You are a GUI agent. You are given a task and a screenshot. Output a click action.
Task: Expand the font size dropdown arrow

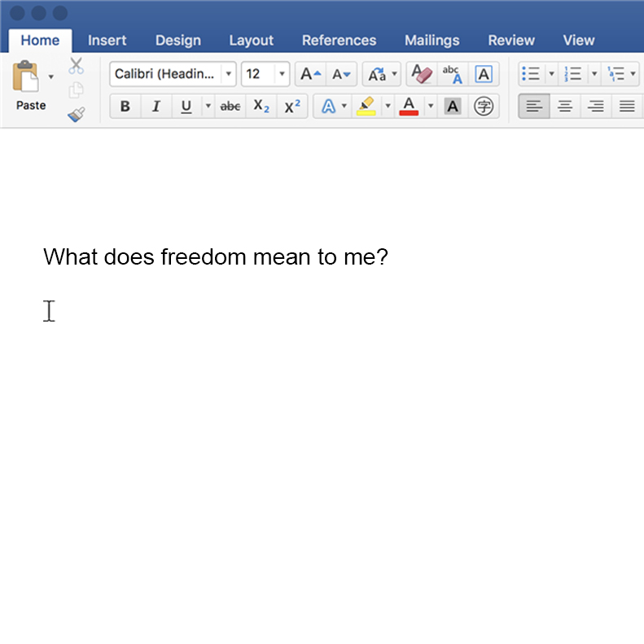tap(283, 74)
